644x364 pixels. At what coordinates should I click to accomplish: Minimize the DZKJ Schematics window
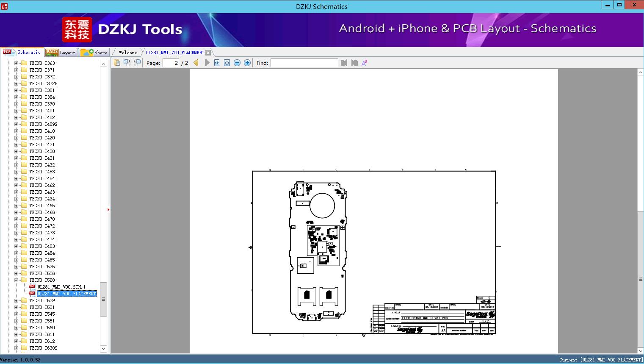pos(607,5)
